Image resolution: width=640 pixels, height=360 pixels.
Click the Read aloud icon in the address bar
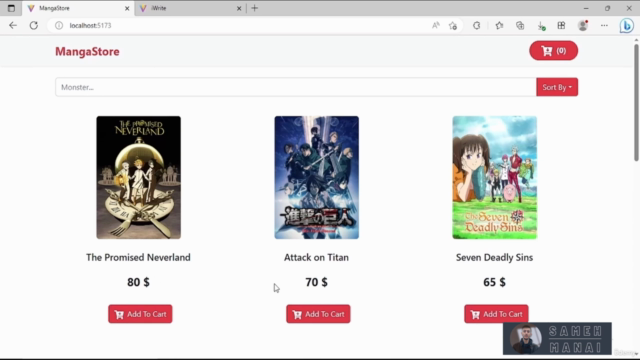436,26
